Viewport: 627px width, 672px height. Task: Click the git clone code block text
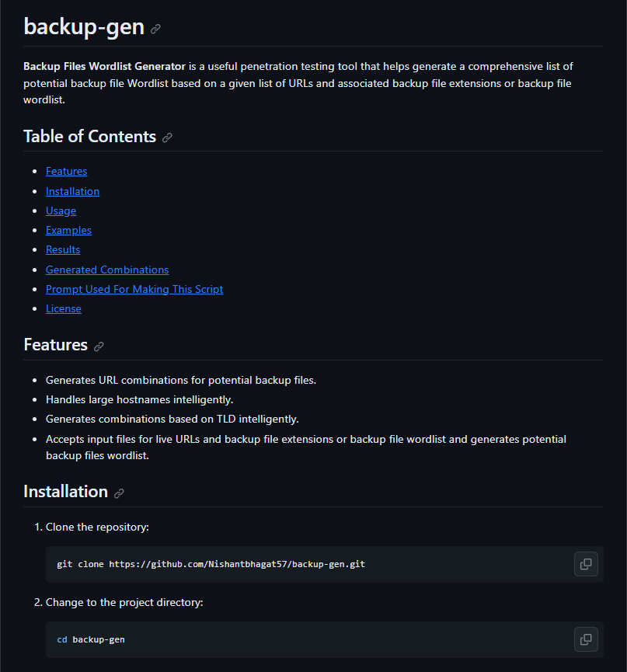(x=211, y=564)
